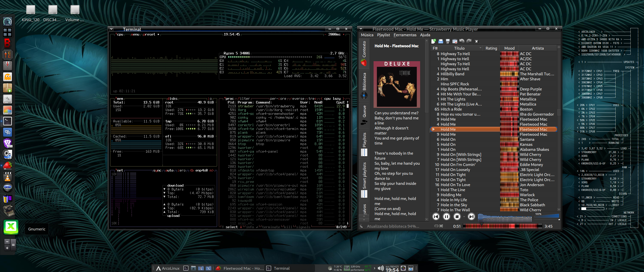Focus Terminal task in the taskbar
Screen dimensions: 644x272
pyautogui.click(x=290, y=268)
